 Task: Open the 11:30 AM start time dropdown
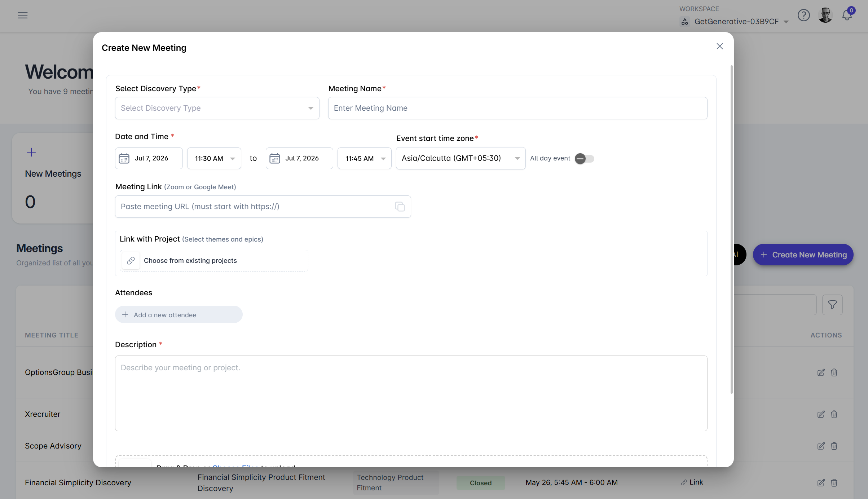pos(214,158)
